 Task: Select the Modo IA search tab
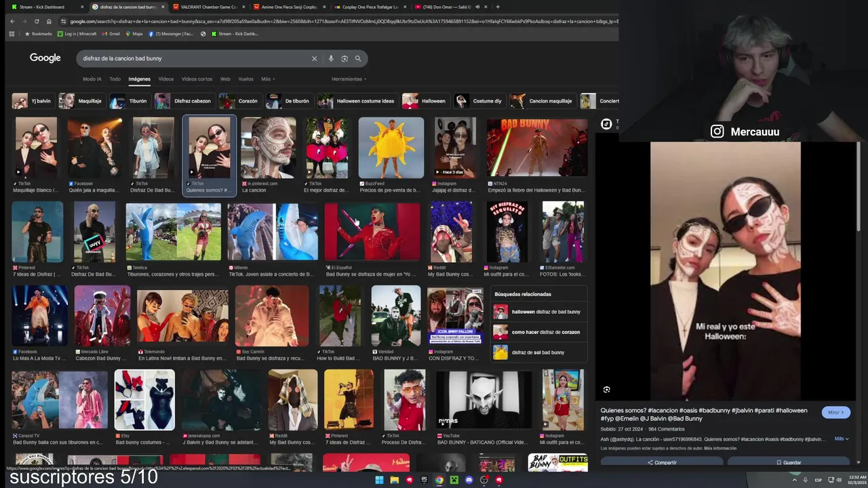[x=92, y=79]
